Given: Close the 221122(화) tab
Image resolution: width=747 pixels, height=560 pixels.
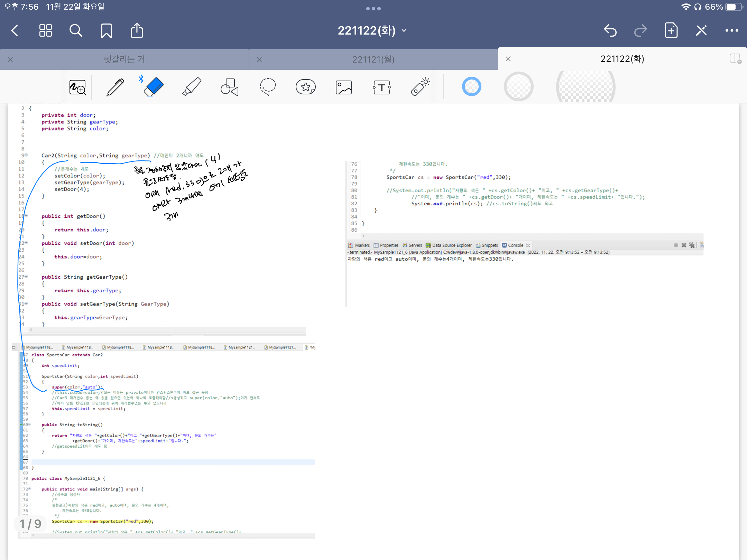Looking at the screenshot, I should click(508, 59).
